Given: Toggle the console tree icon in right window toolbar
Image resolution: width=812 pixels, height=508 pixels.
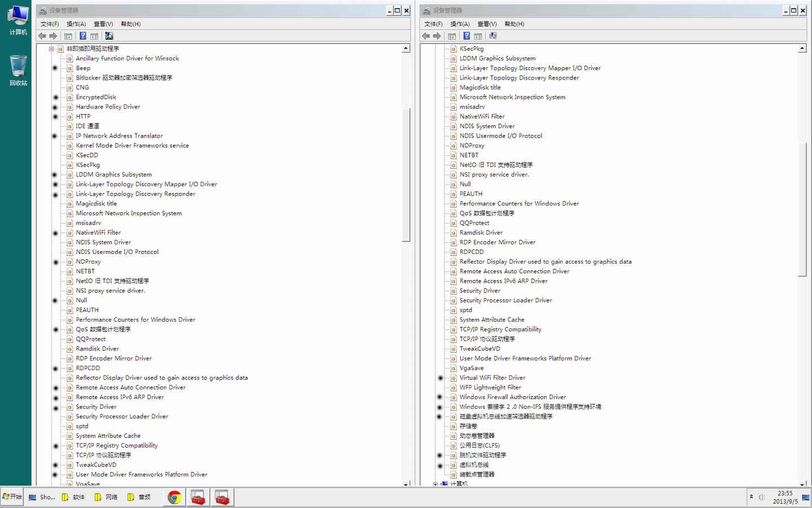Looking at the screenshot, I should coord(452,36).
